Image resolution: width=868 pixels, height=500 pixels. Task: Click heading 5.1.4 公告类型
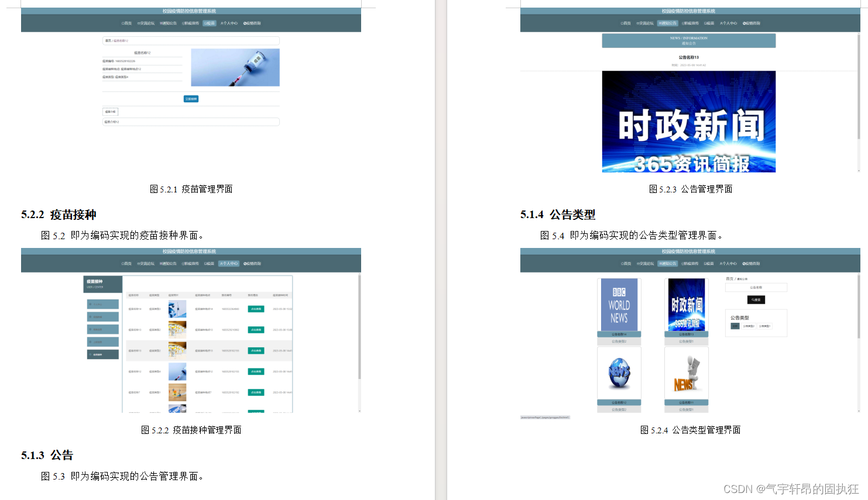[x=558, y=215]
